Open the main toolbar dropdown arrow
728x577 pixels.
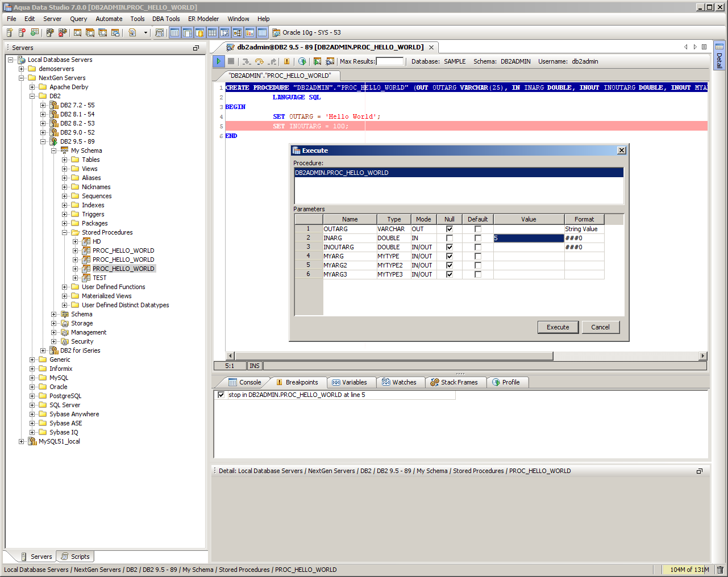(145, 32)
